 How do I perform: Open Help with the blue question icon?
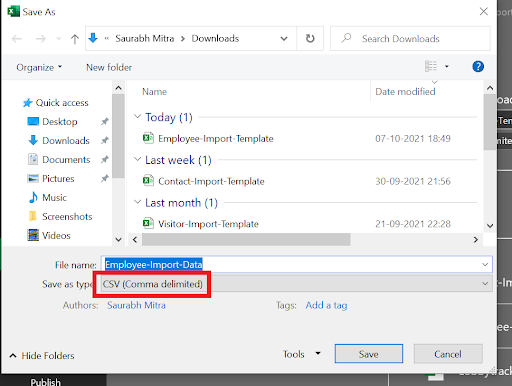478,66
